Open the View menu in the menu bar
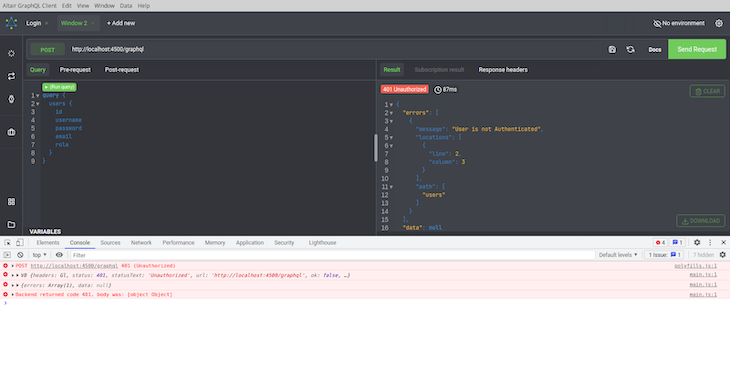Image resolution: width=730 pixels, height=382 pixels. [83, 6]
